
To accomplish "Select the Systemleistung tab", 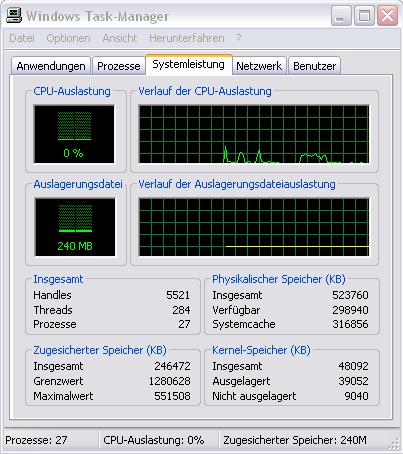I will 188,64.
